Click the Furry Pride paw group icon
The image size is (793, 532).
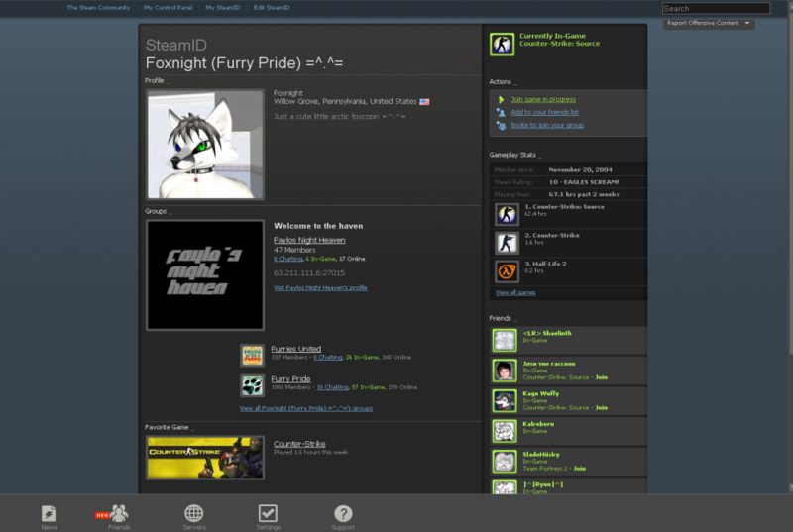click(x=252, y=385)
